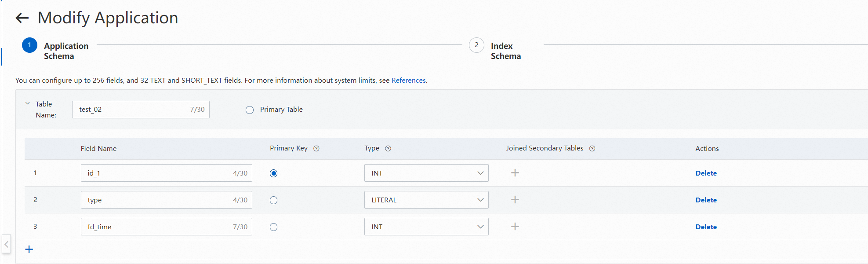Click the test_02 table name input
This screenshot has width=868, height=264.
132,110
